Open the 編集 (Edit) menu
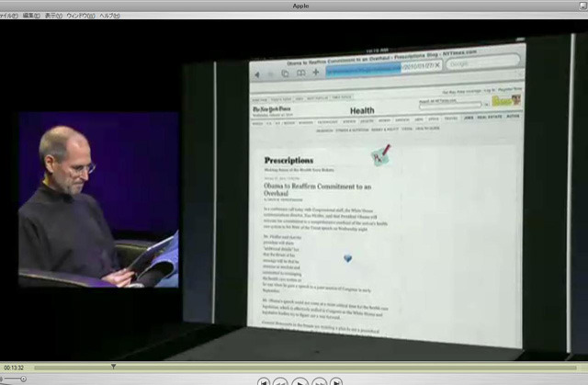 coord(30,16)
